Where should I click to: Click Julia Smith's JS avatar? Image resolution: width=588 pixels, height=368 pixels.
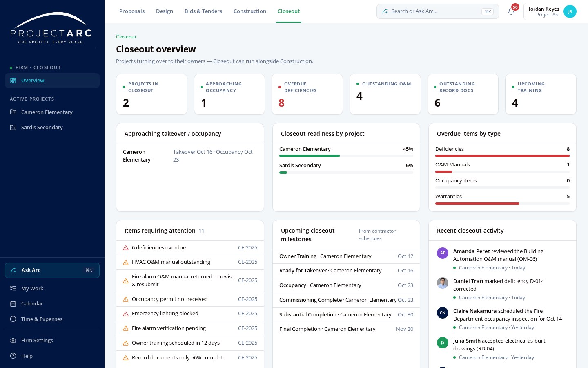click(443, 343)
